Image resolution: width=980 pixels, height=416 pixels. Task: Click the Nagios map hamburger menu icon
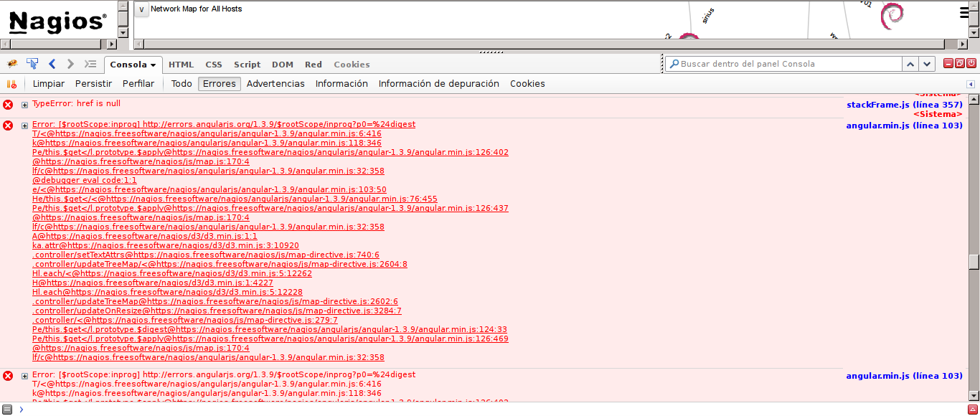point(965,11)
